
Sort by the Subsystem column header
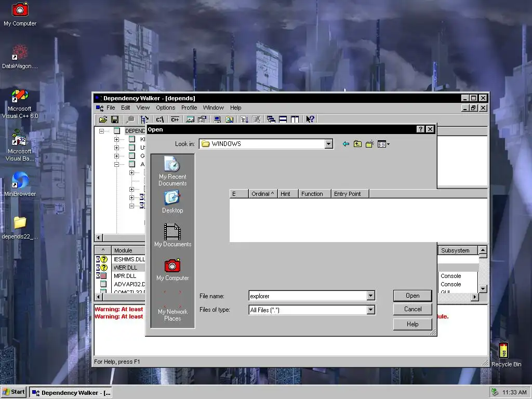pos(458,250)
